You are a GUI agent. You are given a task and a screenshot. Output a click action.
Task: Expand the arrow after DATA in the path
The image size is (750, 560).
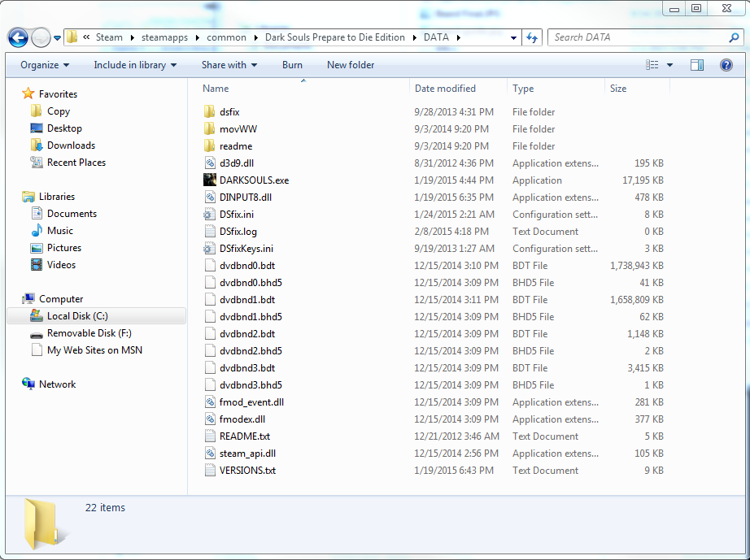point(458,37)
